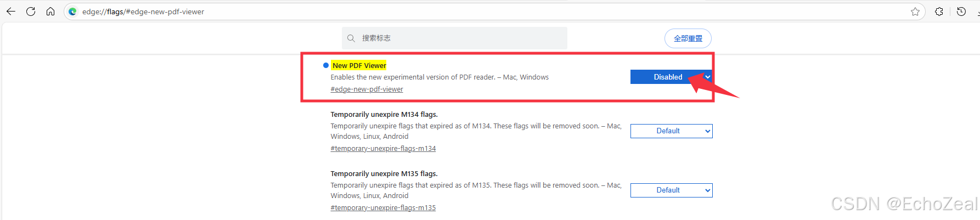The image size is (980, 220).
Task: Focus the address bar URL field
Action: (494, 12)
